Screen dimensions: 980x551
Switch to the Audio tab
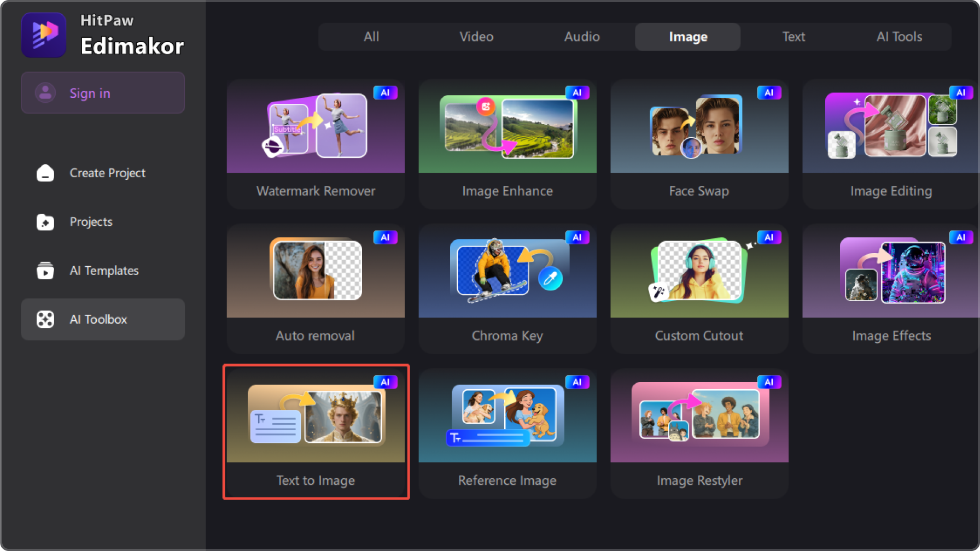click(x=582, y=37)
